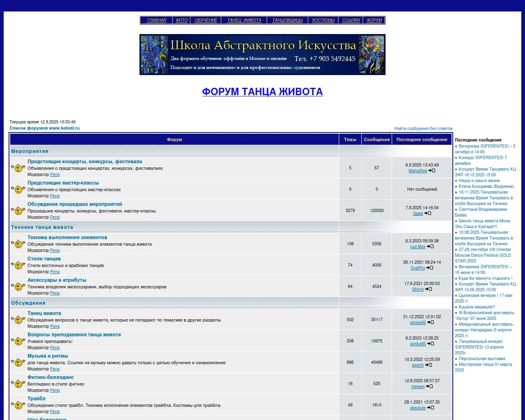Click the status icon beside Вопросы преподавания танца живота
Screen dimensions: 525x420
(18, 341)
